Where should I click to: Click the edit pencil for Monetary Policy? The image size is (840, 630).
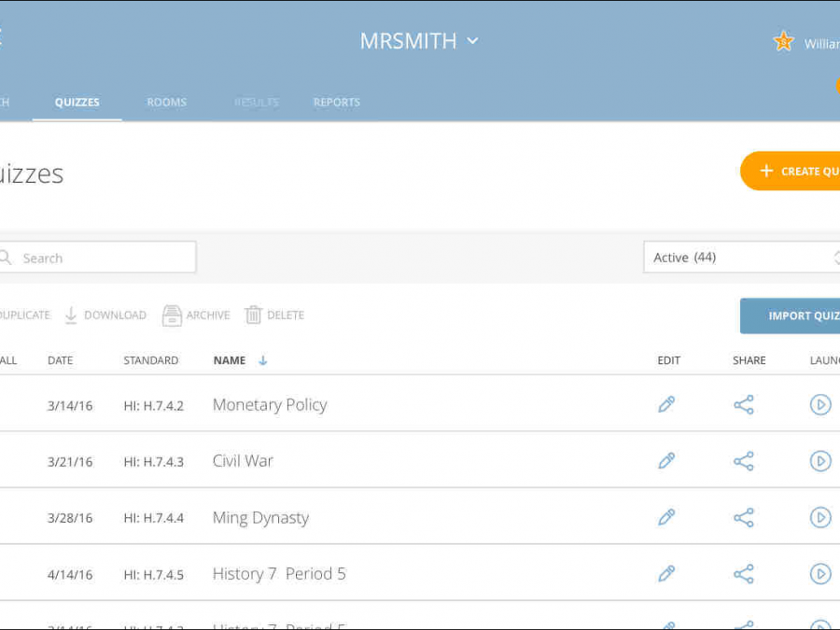pos(666,405)
